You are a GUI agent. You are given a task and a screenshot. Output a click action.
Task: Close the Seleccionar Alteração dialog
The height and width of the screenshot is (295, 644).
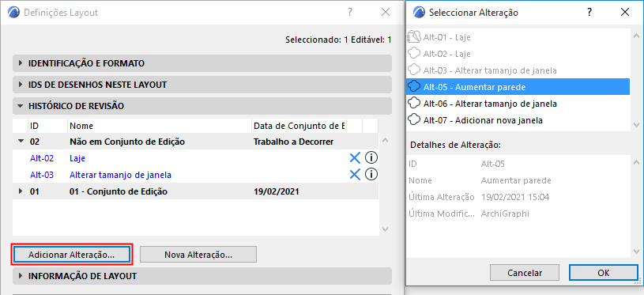click(625, 13)
